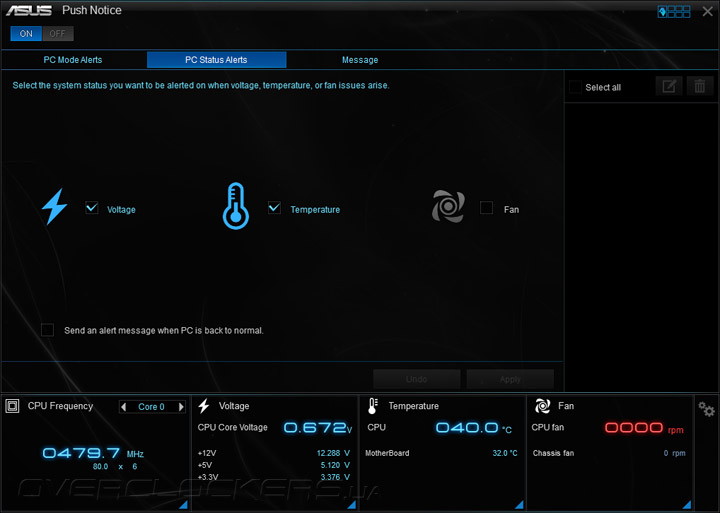Select previous core with left arrow
Image resolution: width=720 pixels, height=513 pixels.
pos(124,406)
